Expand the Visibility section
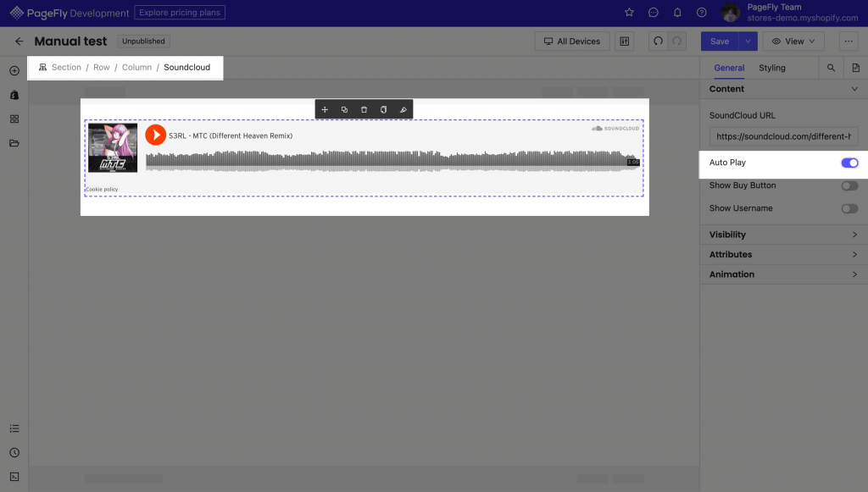Image resolution: width=868 pixels, height=492 pixels. [x=783, y=235]
